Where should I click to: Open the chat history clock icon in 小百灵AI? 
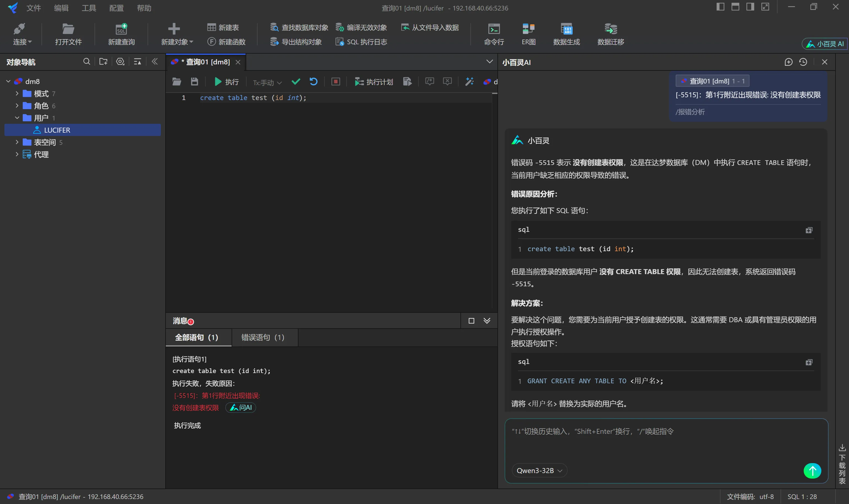pos(803,62)
